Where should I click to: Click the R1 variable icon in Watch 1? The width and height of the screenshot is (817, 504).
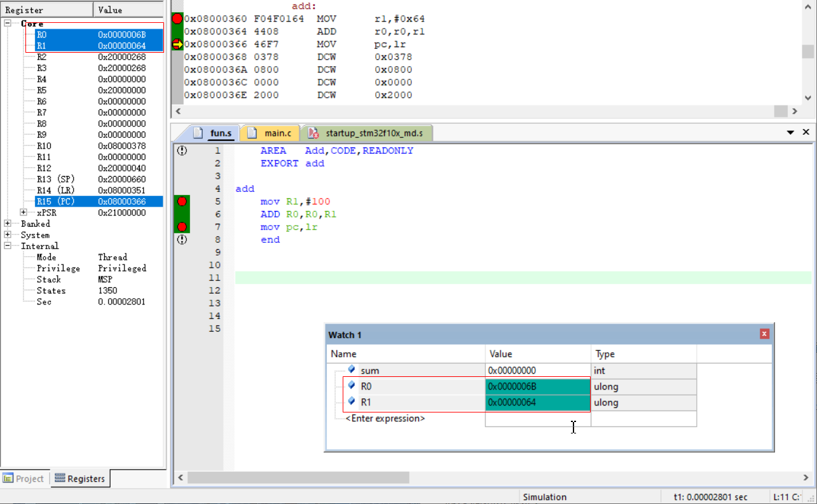352,401
